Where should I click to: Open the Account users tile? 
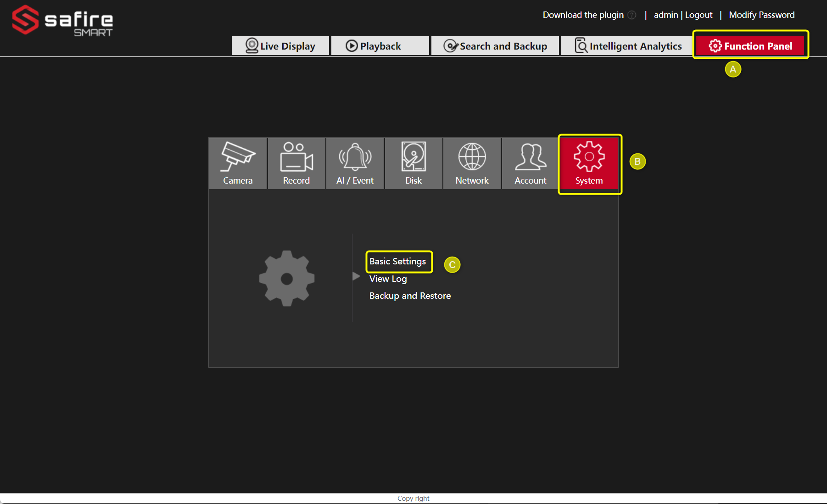531,163
